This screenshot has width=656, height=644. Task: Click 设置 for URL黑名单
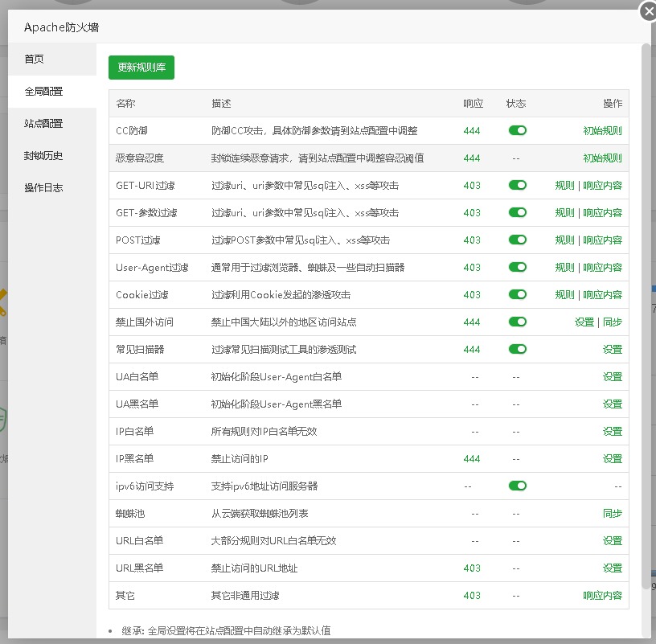(613, 568)
